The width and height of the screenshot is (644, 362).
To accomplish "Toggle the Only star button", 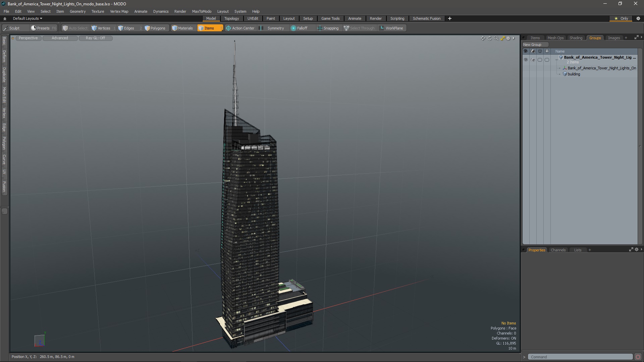I will point(621,18).
